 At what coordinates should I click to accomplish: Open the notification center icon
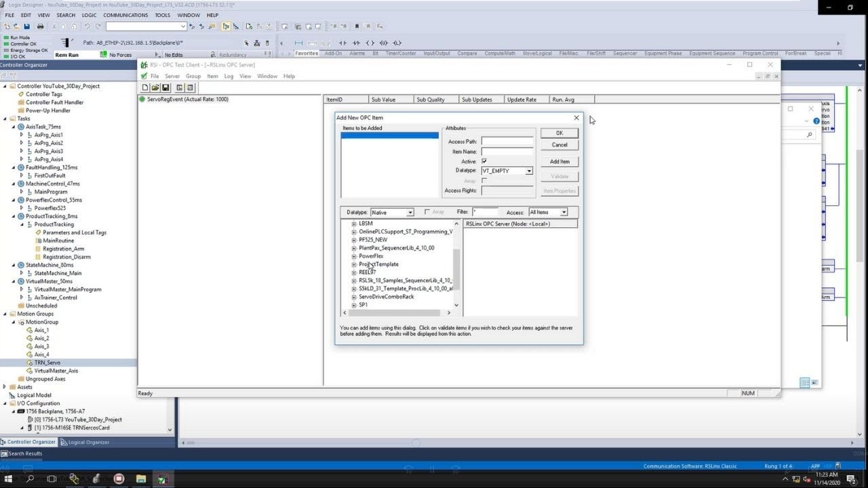(x=851, y=479)
